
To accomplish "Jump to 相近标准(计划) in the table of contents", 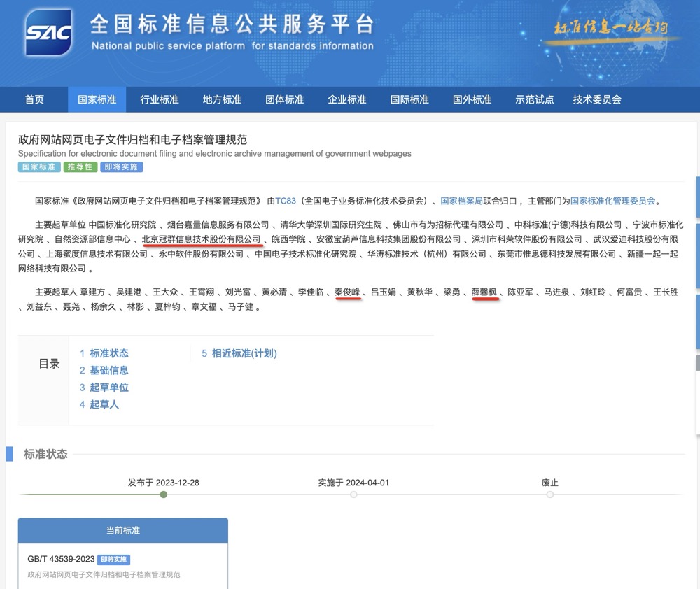I will [x=244, y=353].
